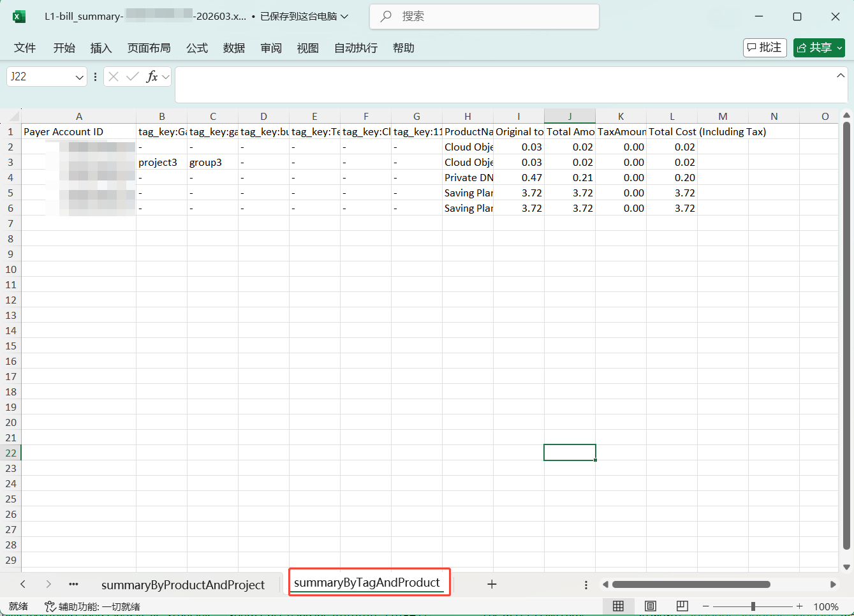This screenshot has height=616, width=854.
Task: Click the search box in title bar
Action: point(485,17)
